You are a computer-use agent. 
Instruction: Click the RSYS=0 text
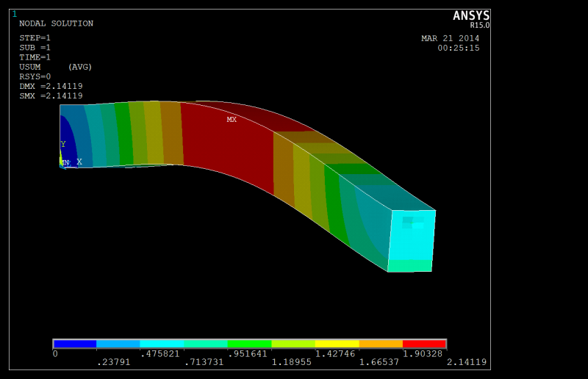(x=35, y=77)
